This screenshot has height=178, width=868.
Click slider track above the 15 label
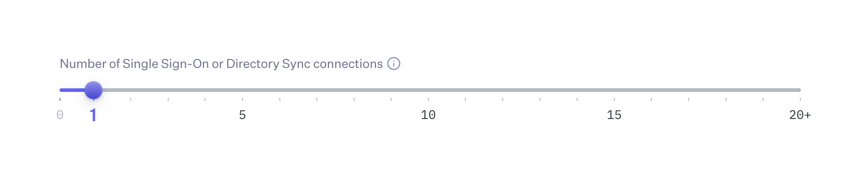[x=614, y=90]
